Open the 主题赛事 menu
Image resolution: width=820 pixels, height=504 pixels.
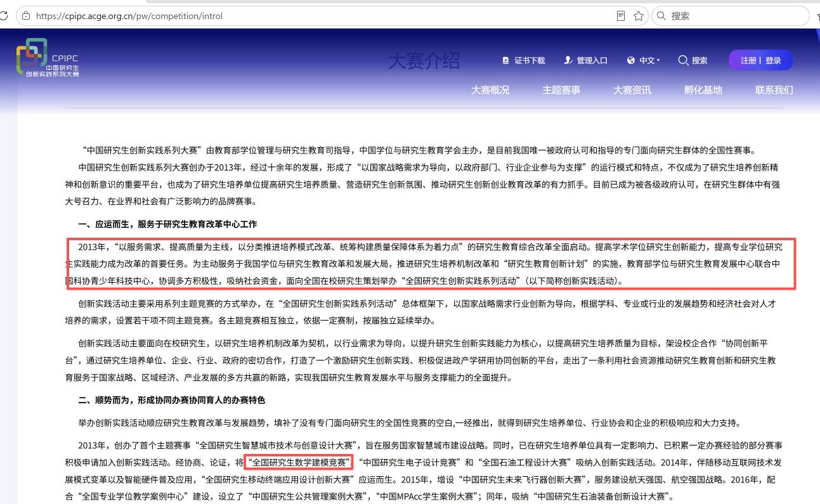[561, 90]
